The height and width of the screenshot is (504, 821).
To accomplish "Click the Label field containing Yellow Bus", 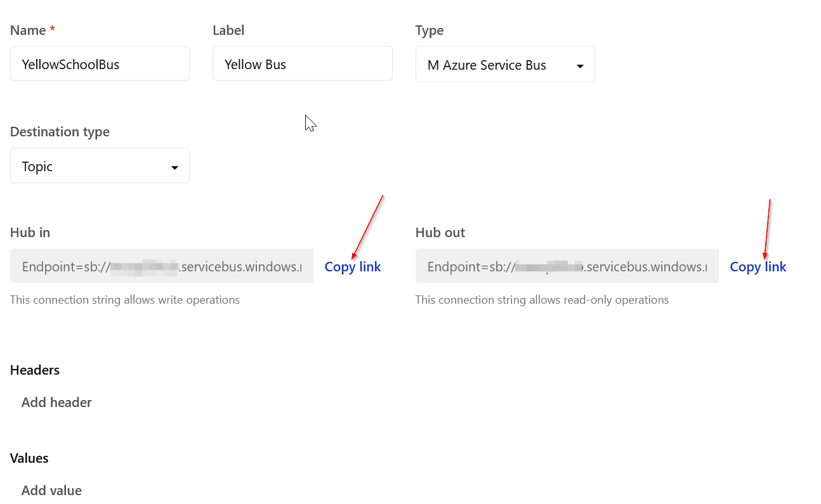I will 302,64.
